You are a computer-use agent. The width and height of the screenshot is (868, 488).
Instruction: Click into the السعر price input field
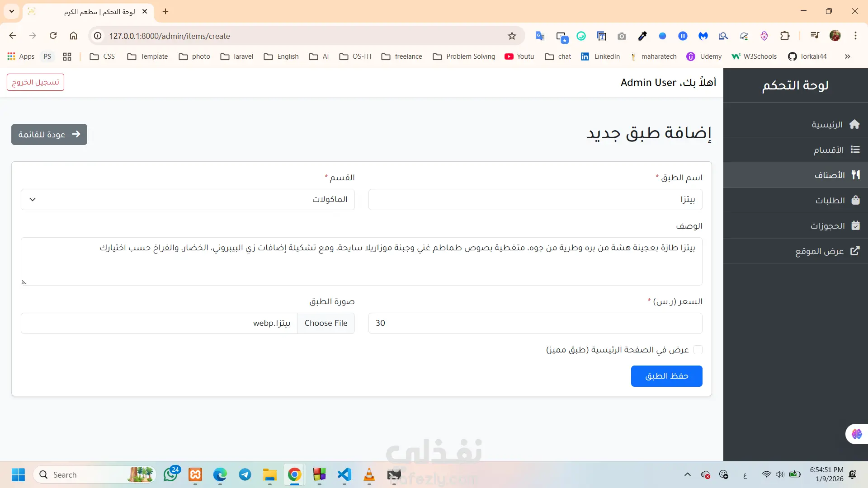pos(535,323)
